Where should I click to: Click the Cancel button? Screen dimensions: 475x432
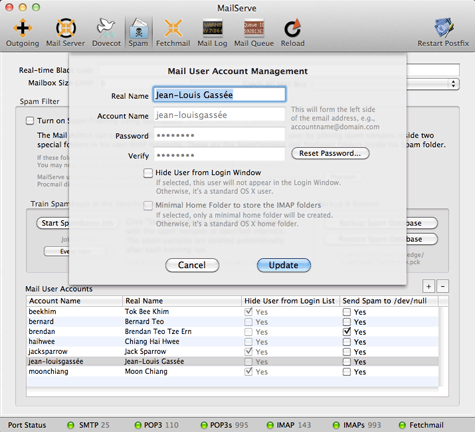(192, 265)
